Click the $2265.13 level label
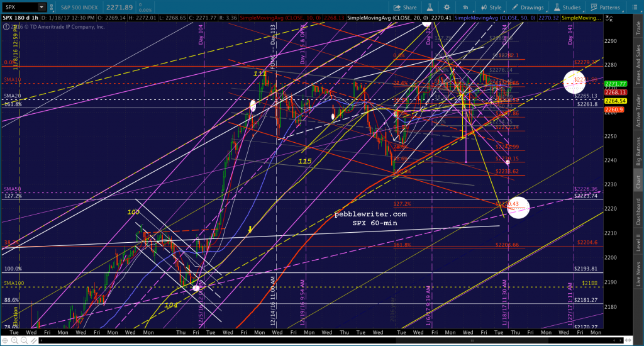The width and height of the screenshot is (644, 346). click(586, 96)
